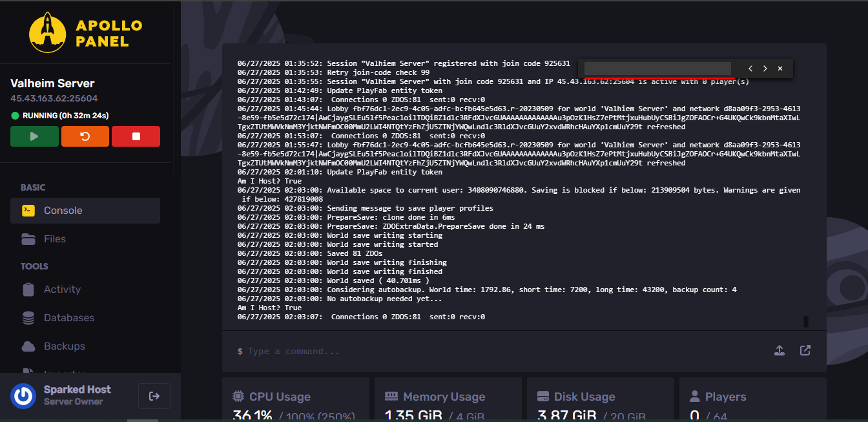Click the Players card heading
Viewport: 868px width, 422px height.
[x=725, y=397]
